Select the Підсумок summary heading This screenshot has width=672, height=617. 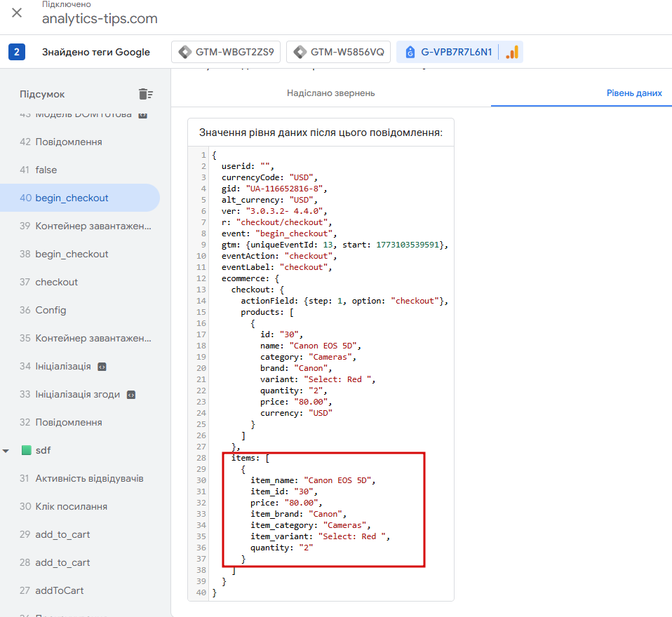pos(42,94)
